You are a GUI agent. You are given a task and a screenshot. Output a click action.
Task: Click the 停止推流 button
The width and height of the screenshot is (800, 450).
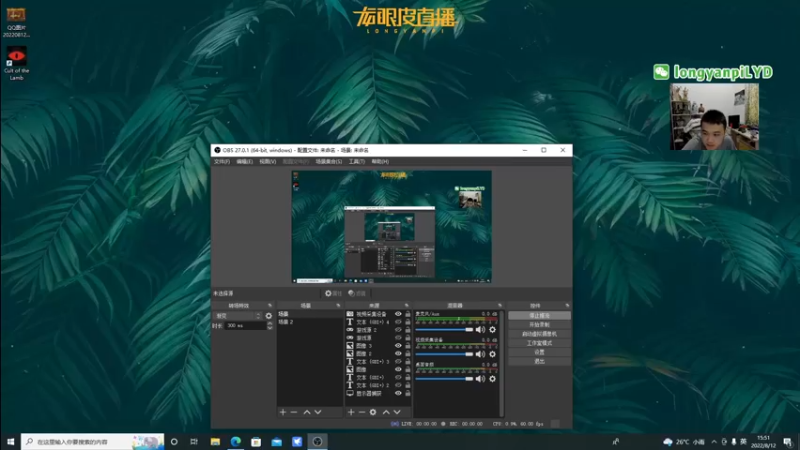coord(539,316)
